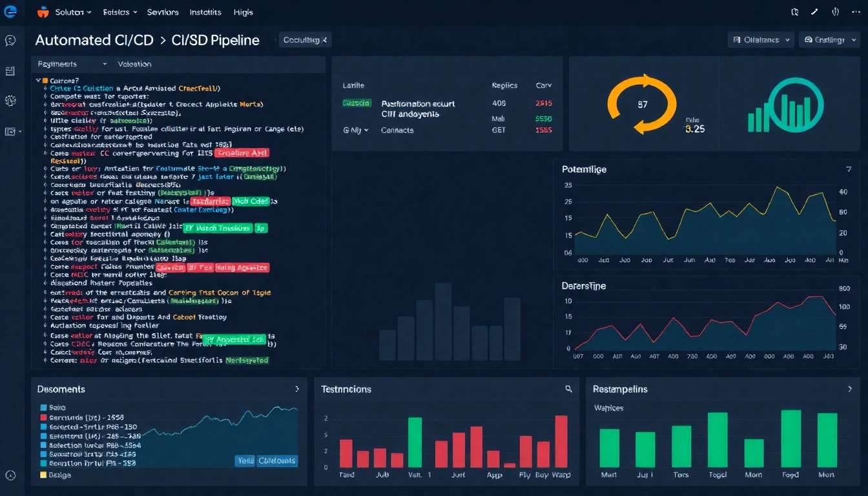The height and width of the screenshot is (496, 868).
Task: Click the code braces icon in the header
Action: 835,12
